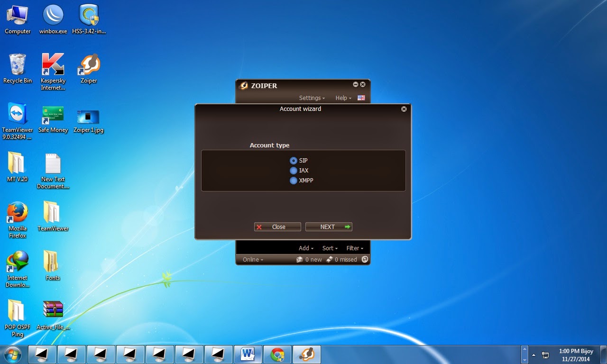The height and width of the screenshot is (364, 607).
Task: Select the TeamViewer 9 desktop shortcut
Action: [x=18, y=121]
